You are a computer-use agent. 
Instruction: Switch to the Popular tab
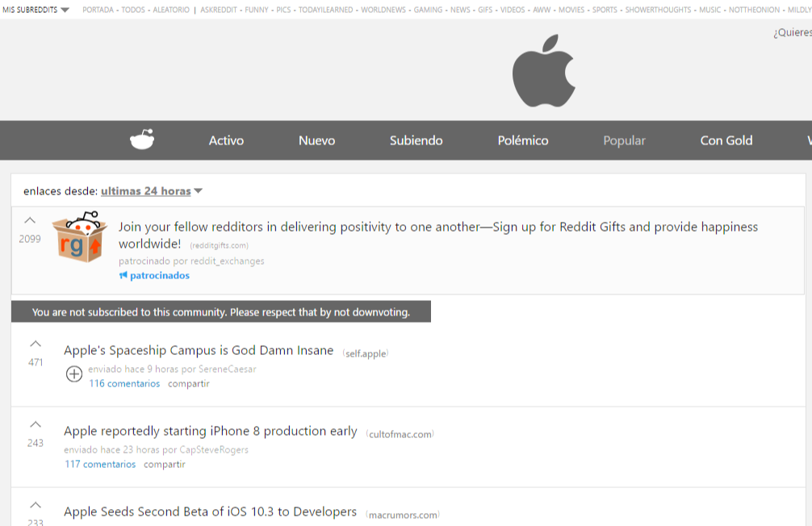point(624,140)
